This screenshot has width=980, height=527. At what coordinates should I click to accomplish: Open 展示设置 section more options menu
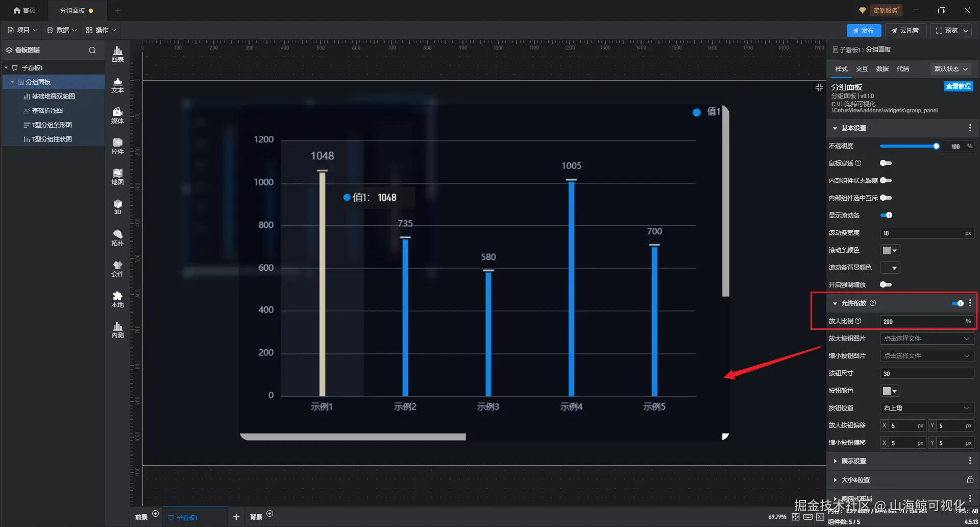970,461
